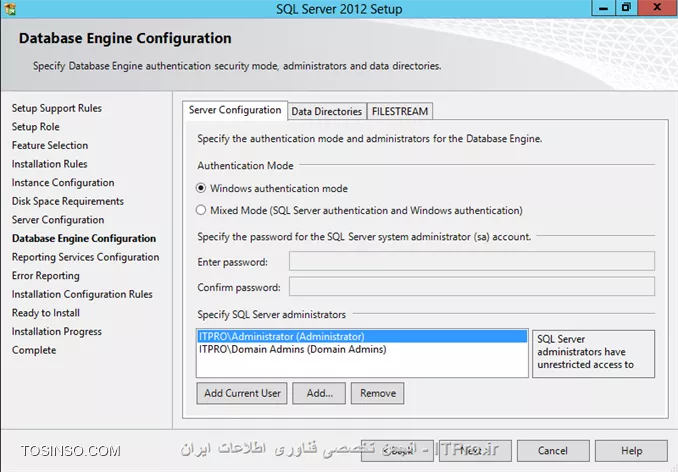Open the FILESTREAM tab

[x=400, y=111]
